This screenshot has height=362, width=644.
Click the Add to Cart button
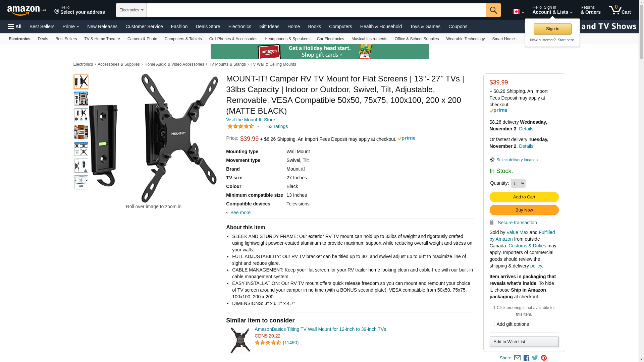tap(524, 197)
